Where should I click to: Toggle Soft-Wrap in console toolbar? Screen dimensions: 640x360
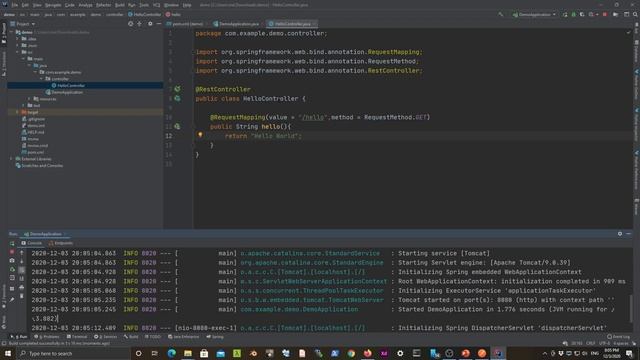tap(22, 270)
